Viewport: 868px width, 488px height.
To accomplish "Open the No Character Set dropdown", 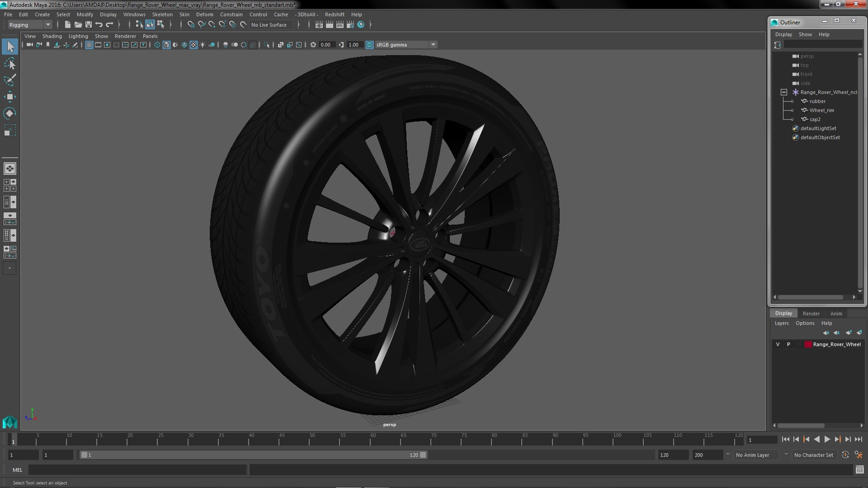I will 816,455.
